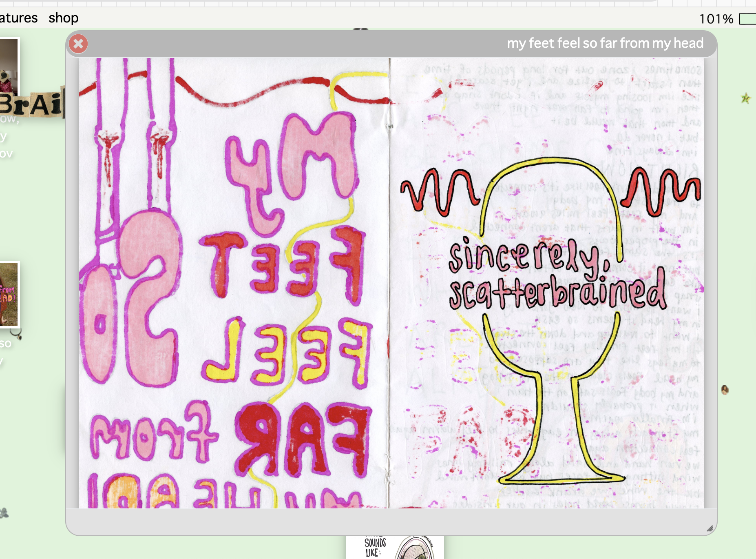Open the "SOUNDS LIKE:" thumbnail below the popup
Viewport: 756px width, 559px height.
point(395,547)
